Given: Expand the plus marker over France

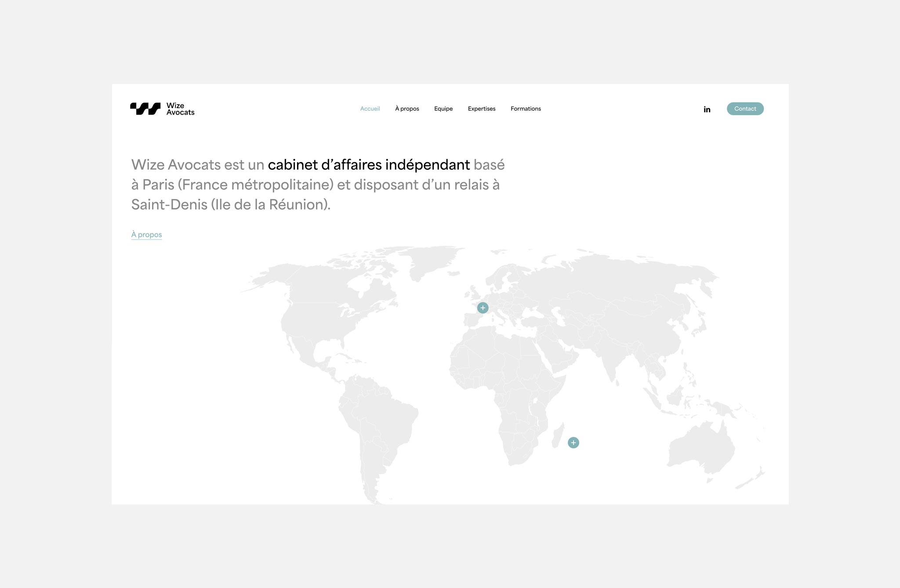Looking at the screenshot, I should [483, 308].
